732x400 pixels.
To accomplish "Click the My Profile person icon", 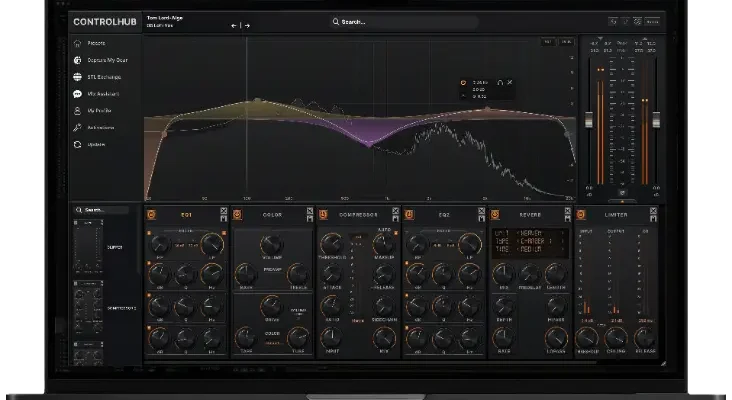I will tap(77, 111).
